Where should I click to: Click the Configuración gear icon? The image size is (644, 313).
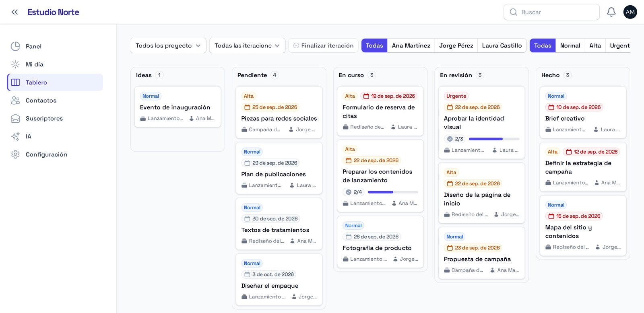click(x=15, y=154)
